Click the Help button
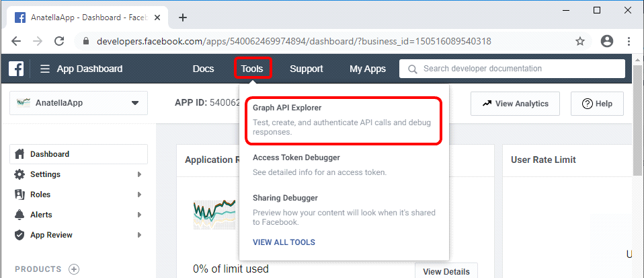Viewport: 644px width, 278px height. pos(597,104)
